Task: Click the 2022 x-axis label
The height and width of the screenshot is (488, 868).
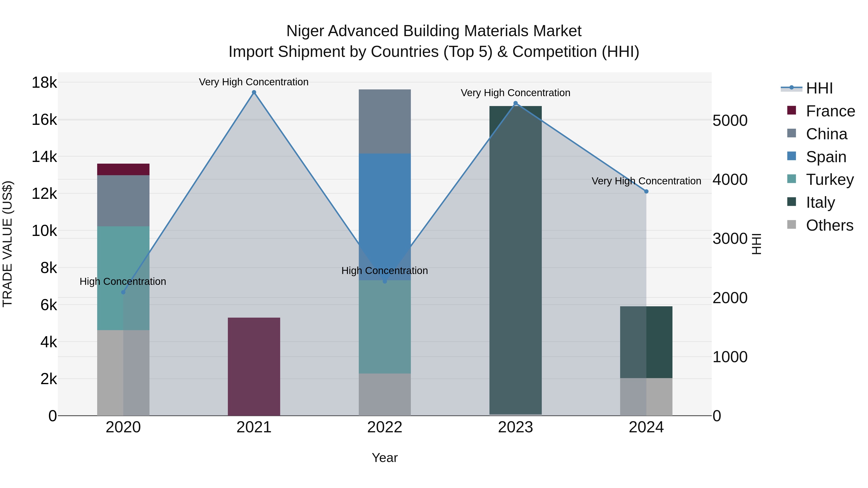Action: (385, 427)
